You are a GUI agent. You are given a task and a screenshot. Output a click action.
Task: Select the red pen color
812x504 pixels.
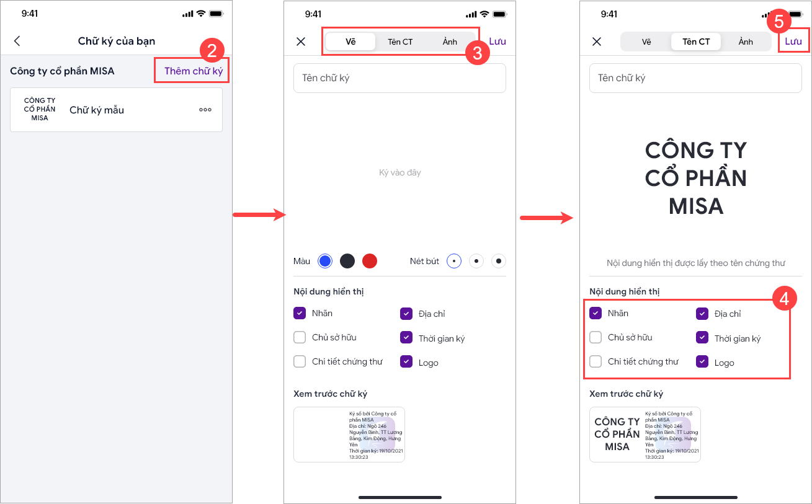click(x=369, y=261)
